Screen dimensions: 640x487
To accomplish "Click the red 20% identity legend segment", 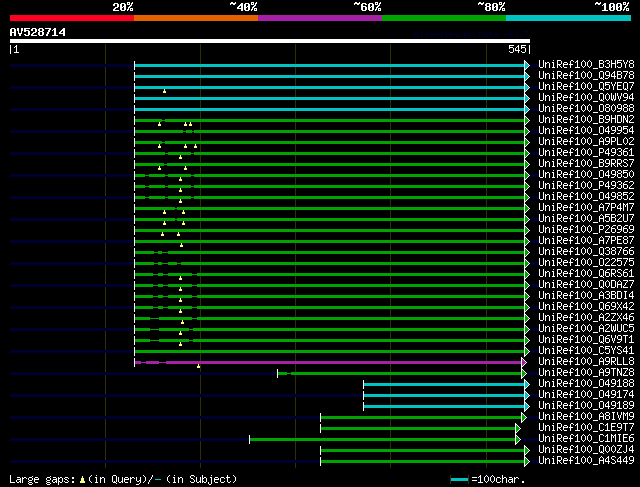I will click(72, 18).
